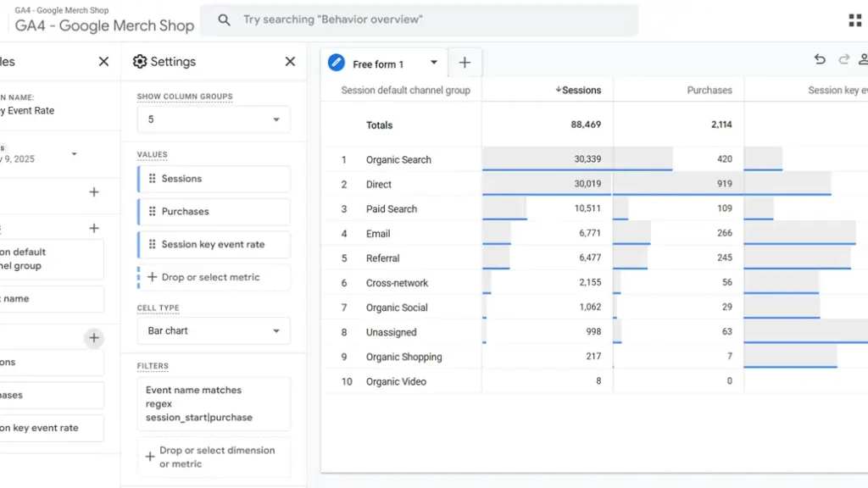Open the date range dropdown arrow
This screenshot has height=488, width=868.
click(75, 154)
